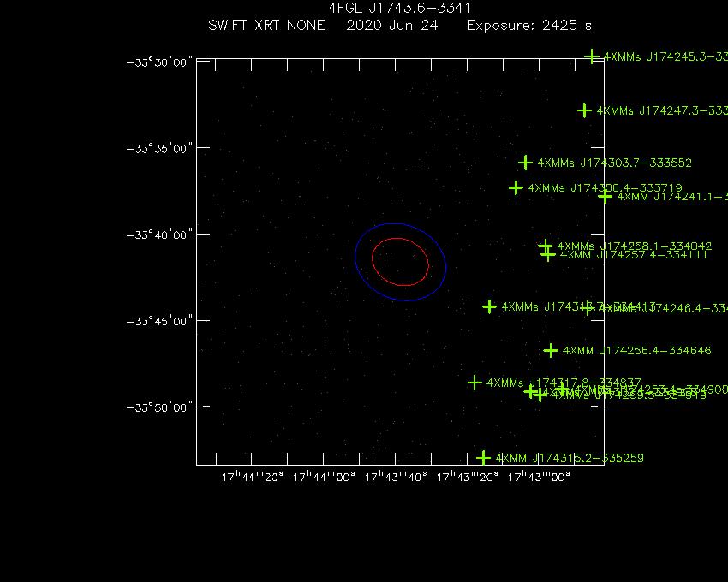Click the cross marker for 4XMM J174257.4-334111
728x582 pixels.
(x=548, y=254)
